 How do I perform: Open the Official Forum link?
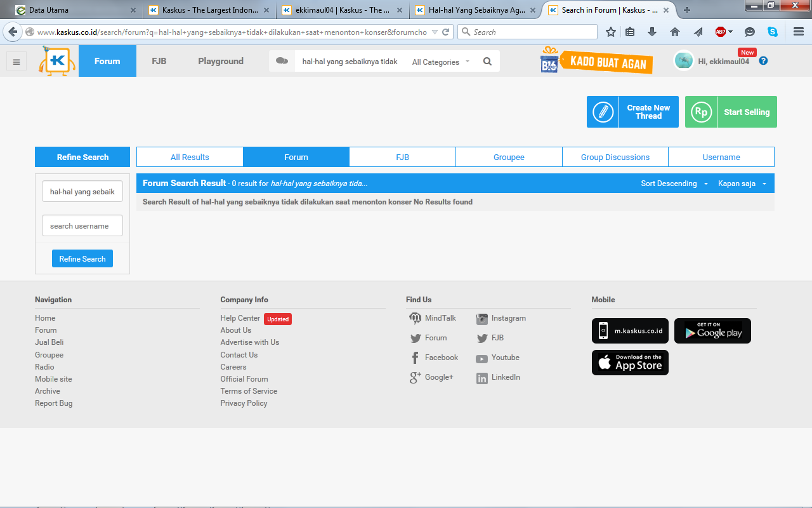tap(244, 379)
